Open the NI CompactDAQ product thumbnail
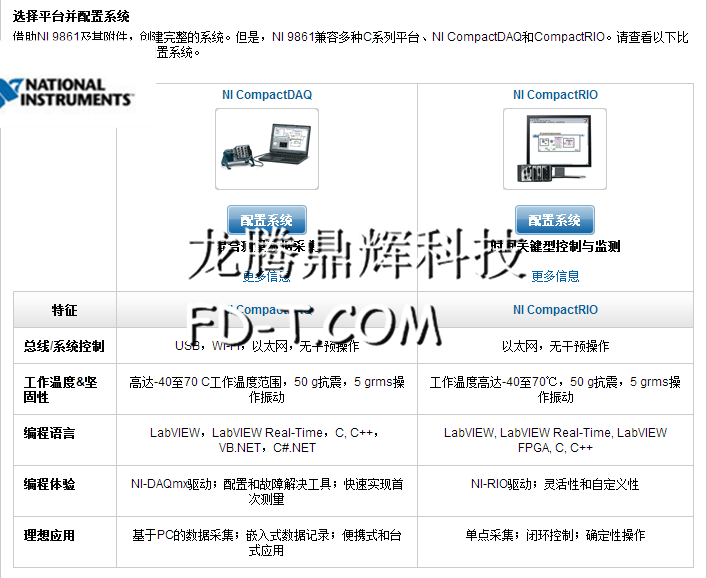707x578 pixels. click(x=267, y=149)
